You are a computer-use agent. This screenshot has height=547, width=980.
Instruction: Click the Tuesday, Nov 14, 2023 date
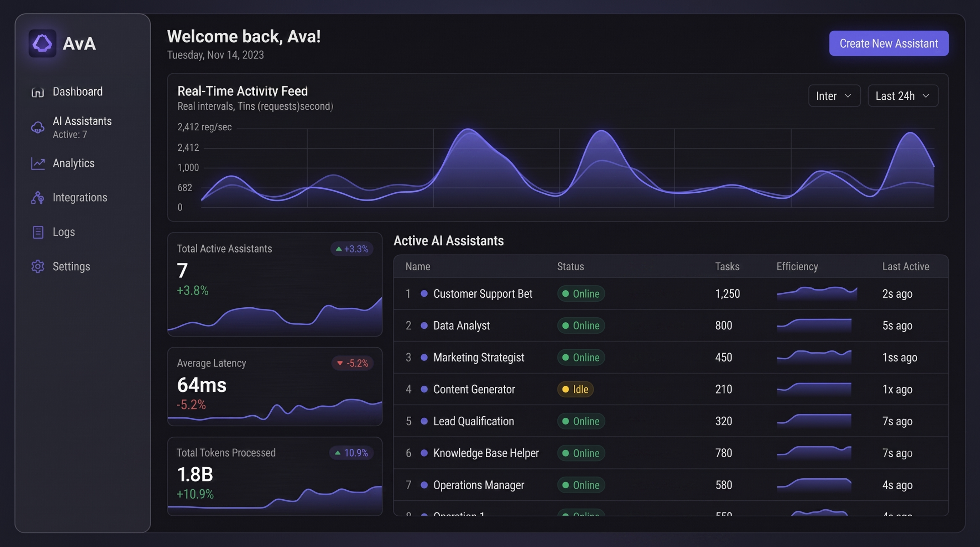click(x=215, y=55)
